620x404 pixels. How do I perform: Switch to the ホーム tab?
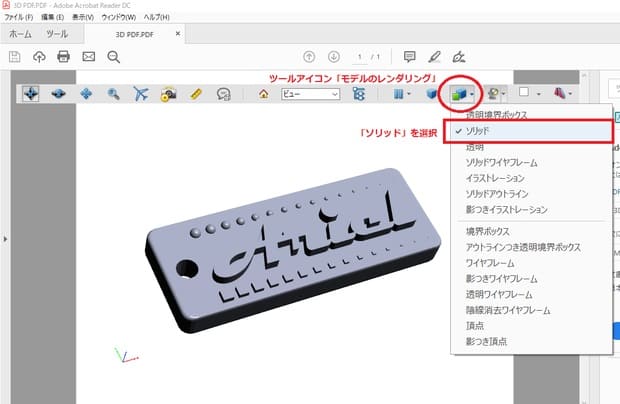(x=20, y=34)
